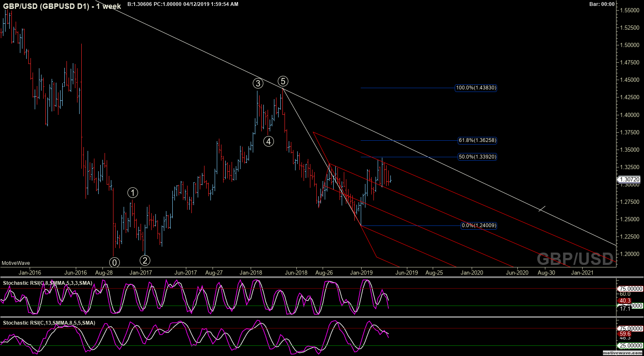Click the 17.1 indicator value tag
Viewport: 644px width, 356px height.
click(625, 309)
